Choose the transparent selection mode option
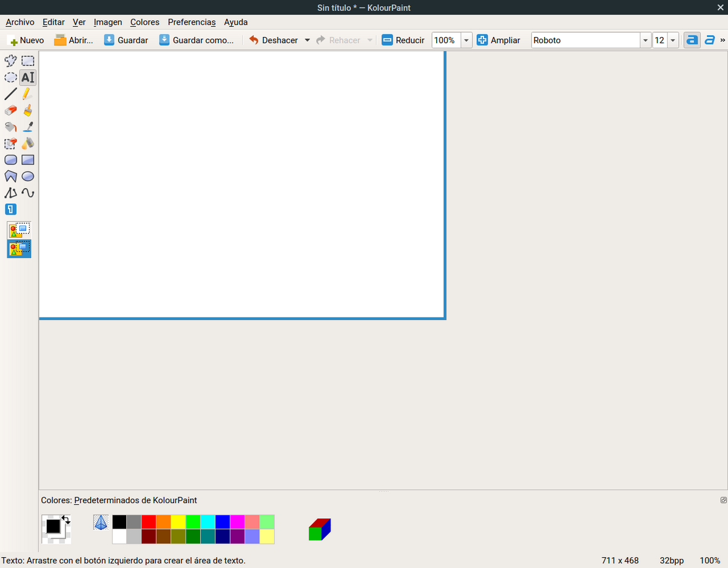The height and width of the screenshot is (568, 728). coord(19,249)
